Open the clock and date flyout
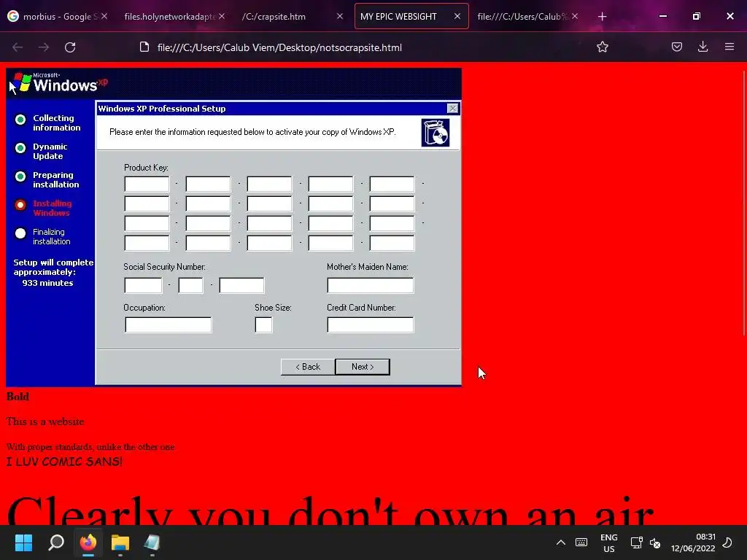Screen dimensions: 747x560 (x=693, y=542)
